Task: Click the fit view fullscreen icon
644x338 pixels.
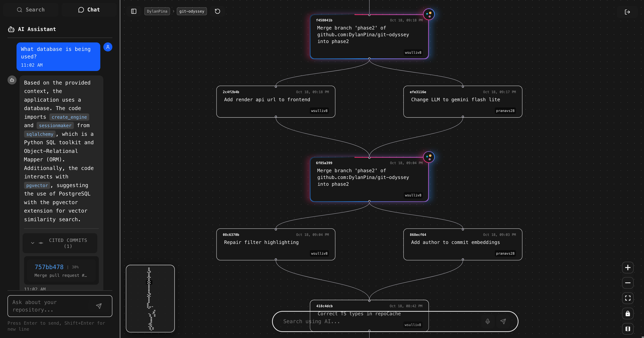Action: click(x=627, y=298)
